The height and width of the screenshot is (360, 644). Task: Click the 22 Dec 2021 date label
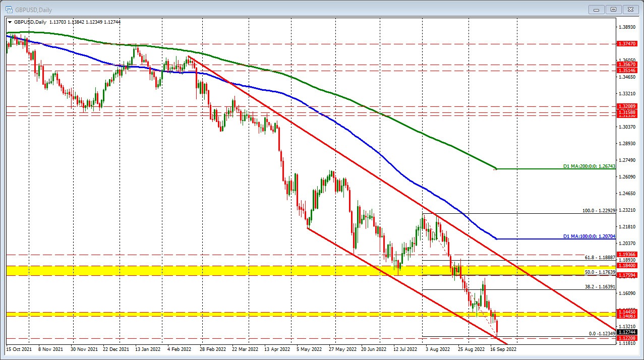point(116,348)
